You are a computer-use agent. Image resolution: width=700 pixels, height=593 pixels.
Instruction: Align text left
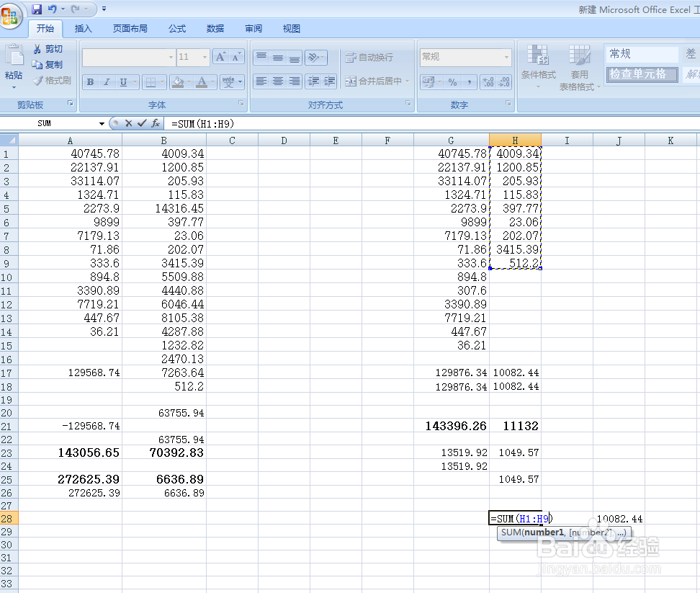(x=261, y=81)
